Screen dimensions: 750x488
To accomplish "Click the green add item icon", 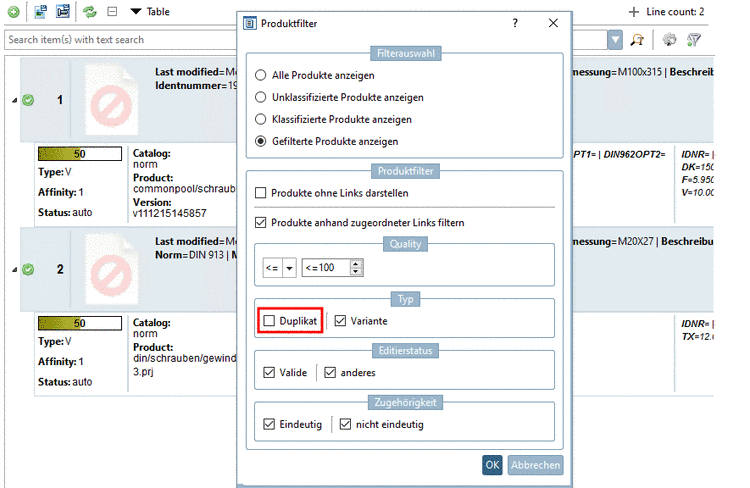I will point(13,12).
